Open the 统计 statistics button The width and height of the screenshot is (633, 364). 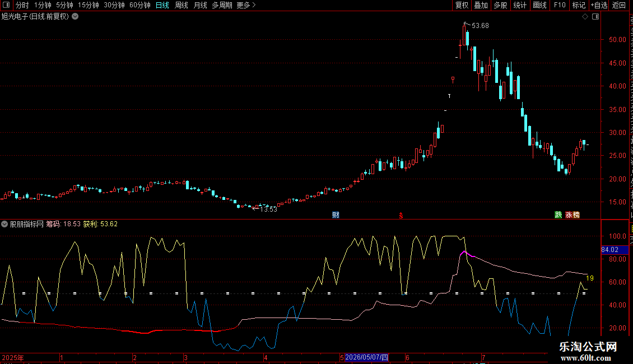point(519,5)
